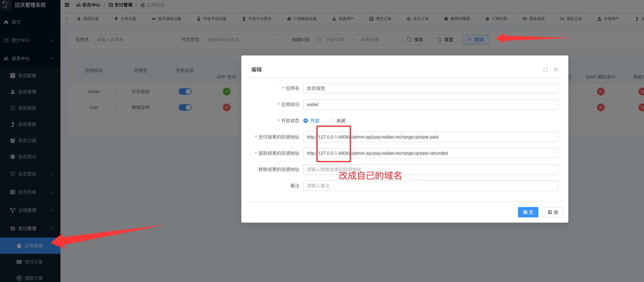Open the 开启状态 filter dropdown
The height and width of the screenshot is (282, 644).
(x=242, y=40)
